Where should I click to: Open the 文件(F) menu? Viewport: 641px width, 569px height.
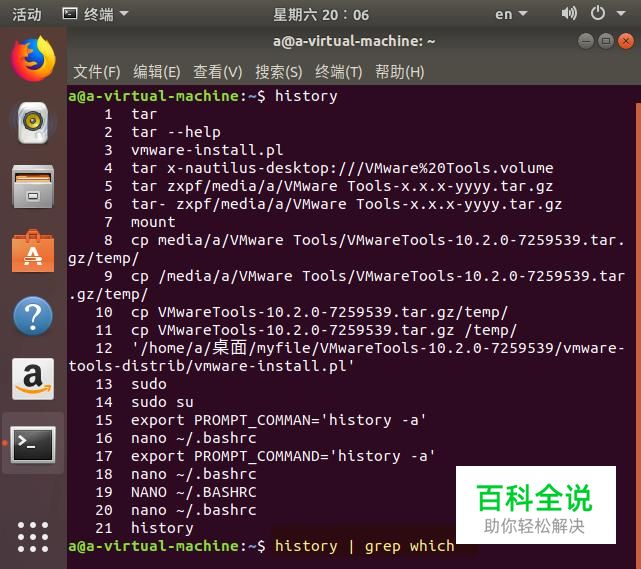[96, 72]
